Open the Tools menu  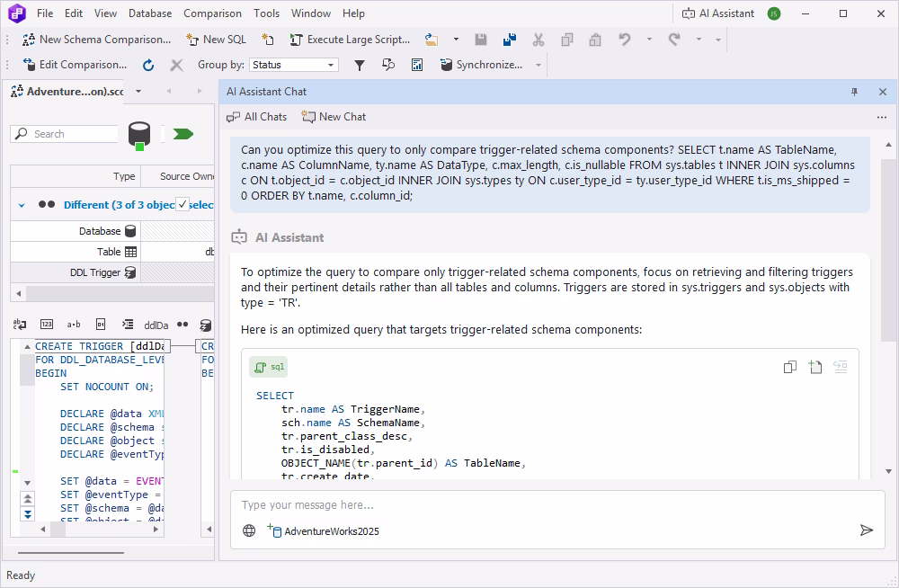[x=267, y=13]
